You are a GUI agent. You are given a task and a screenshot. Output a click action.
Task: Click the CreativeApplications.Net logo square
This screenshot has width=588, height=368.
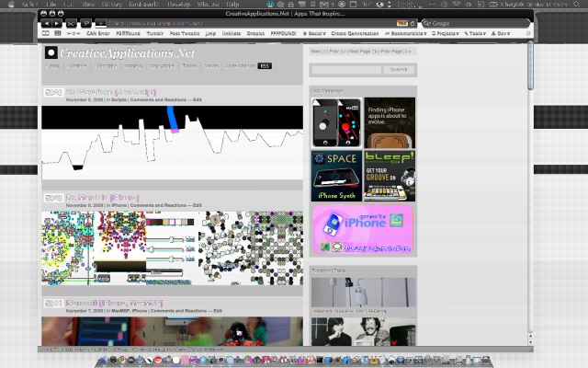coord(51,52)
